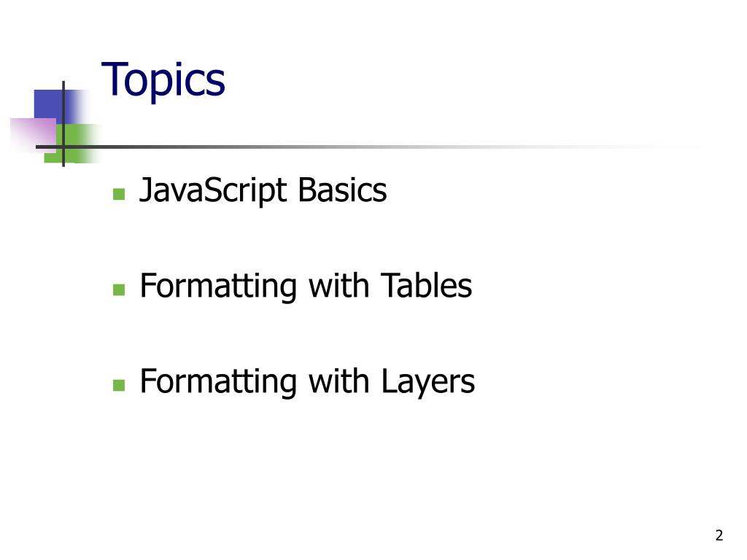Select the Formatting with Layers bullet text
The height and width of the screenshot is (560, 747).
(307, 382)
